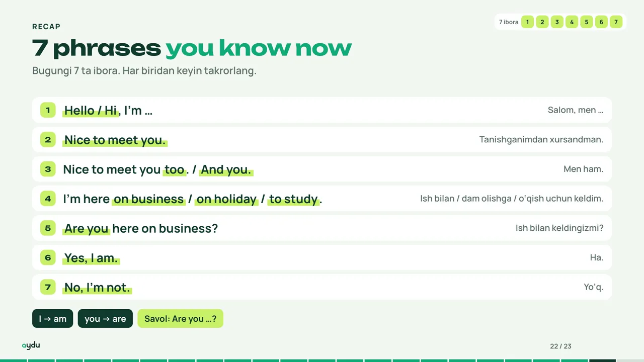Click the phrase 'Nice to meet you.'
Image resolution: width=644 pixels, height=362 pixels.
[115, 140]
